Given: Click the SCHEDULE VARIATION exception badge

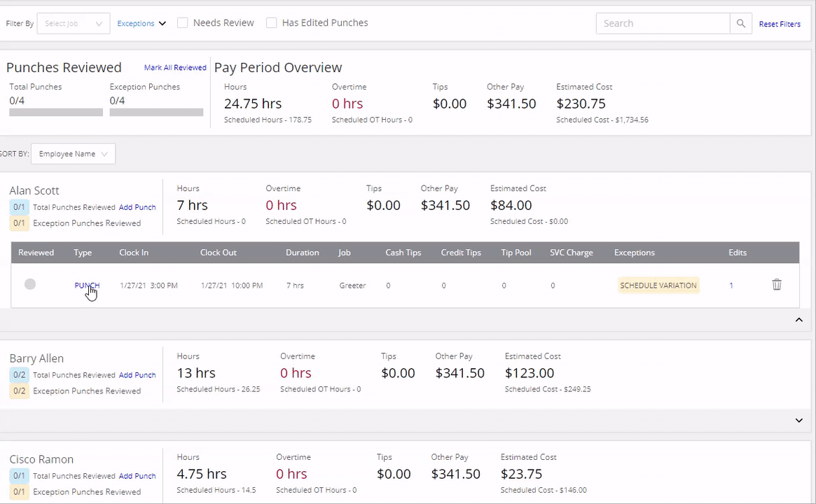Looking at the screenshot, I should coord(658,285).
